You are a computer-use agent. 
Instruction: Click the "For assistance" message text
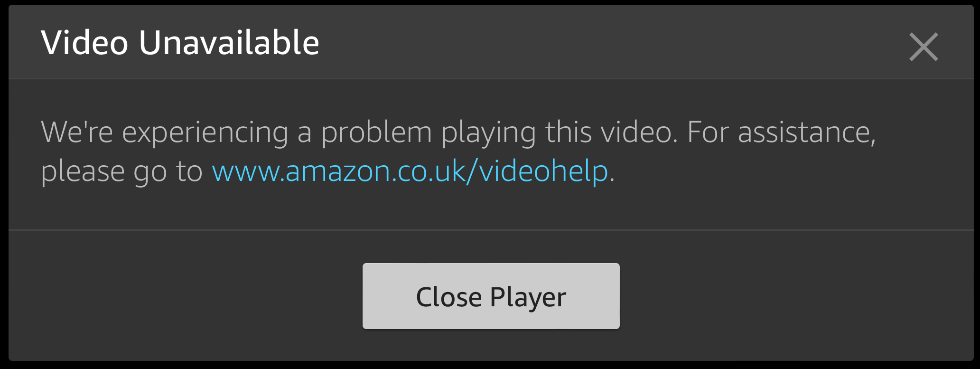point(781,132)
